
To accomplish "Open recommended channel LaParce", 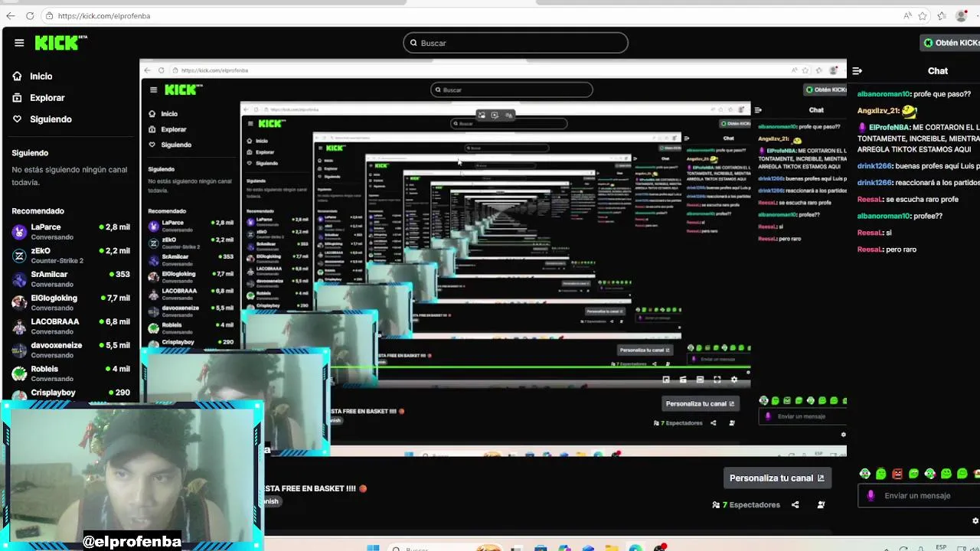I will click(x=70, y=231).
